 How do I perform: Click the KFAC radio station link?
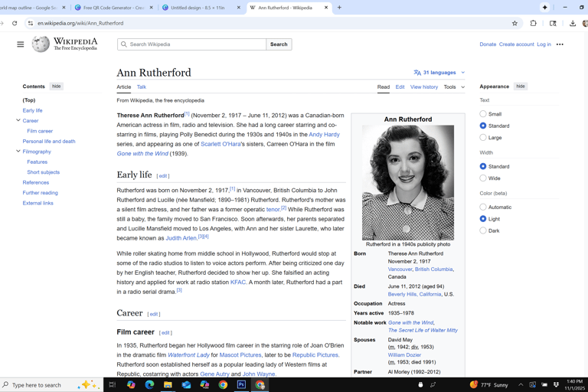click(238, 282)
